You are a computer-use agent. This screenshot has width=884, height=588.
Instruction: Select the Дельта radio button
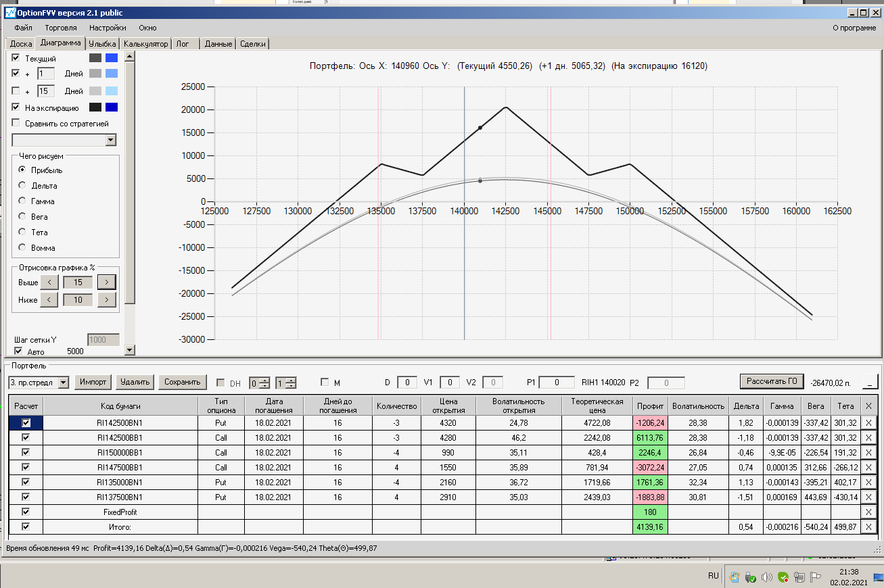pyautogui.click(x=22, y=185)
